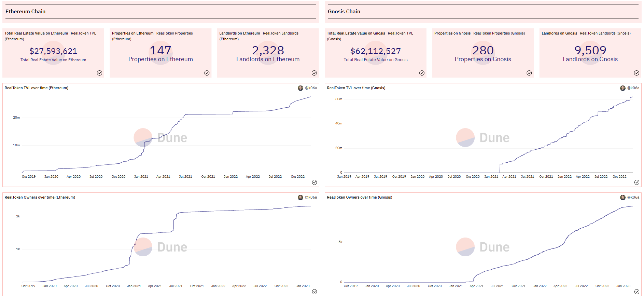Click checkmark icon on Ethereum Owners chart
Screen dimensions: 644x297
click(x=314, y=292)
